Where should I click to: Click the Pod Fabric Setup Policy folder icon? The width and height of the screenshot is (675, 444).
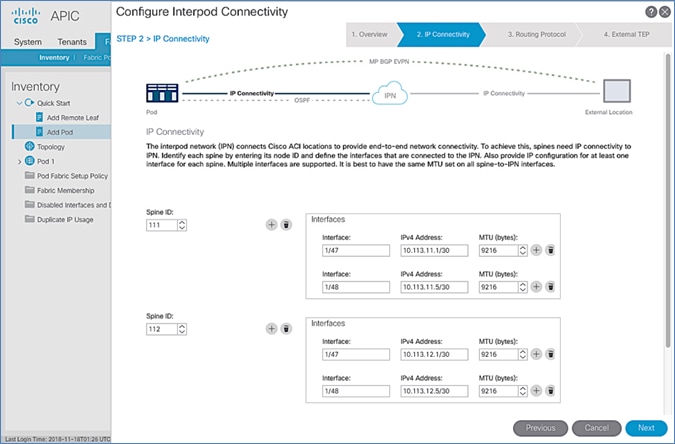click(x=29, y=175)
